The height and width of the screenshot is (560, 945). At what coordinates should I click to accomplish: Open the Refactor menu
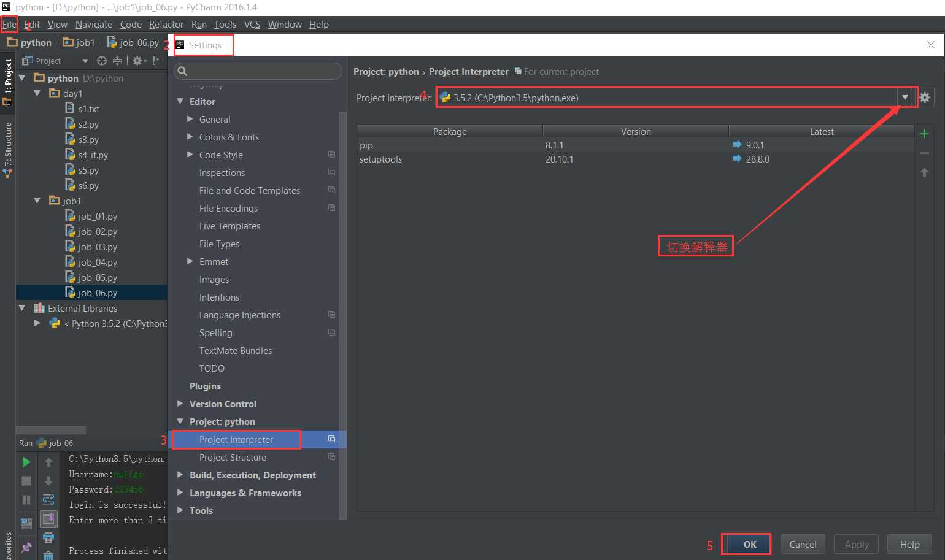coord(166,25)
